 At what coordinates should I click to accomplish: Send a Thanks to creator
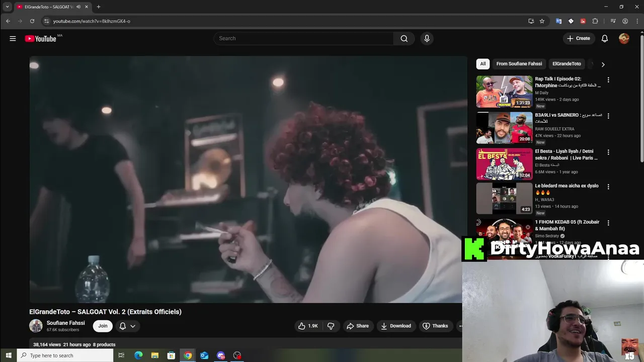[x=435, y=326]
